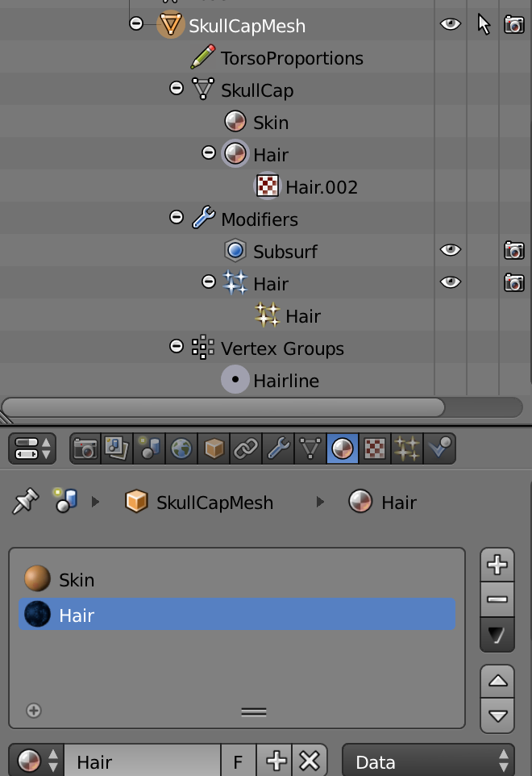Image resolution: width=532 pixels, height=776 pixels.
Task: Click the Hair material name field
Action: [143, 761]
